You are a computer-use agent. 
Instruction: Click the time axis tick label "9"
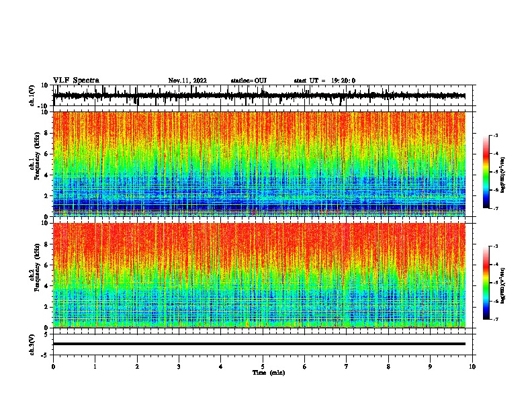tap(430, 367)
